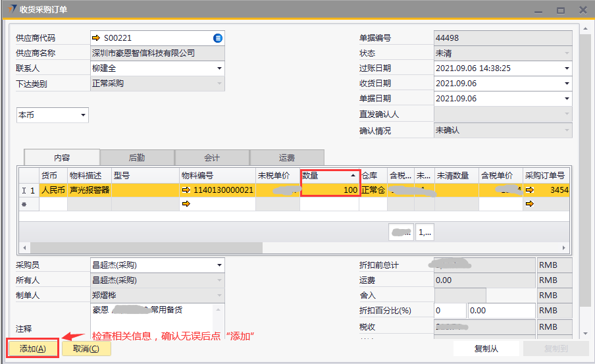Select the 运费 tab
The image size is (595, 364).
(x=287, y=158)
